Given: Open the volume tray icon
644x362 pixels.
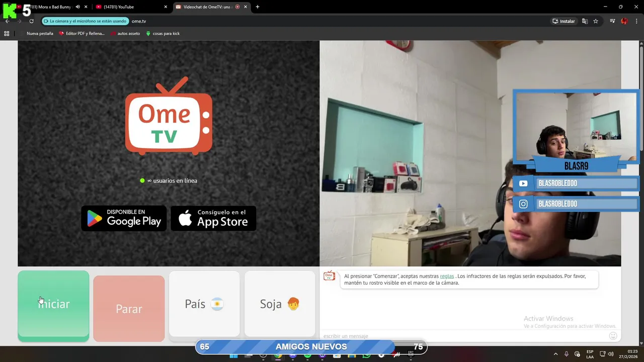Looking at the screenshot, I should coord(611,354).
